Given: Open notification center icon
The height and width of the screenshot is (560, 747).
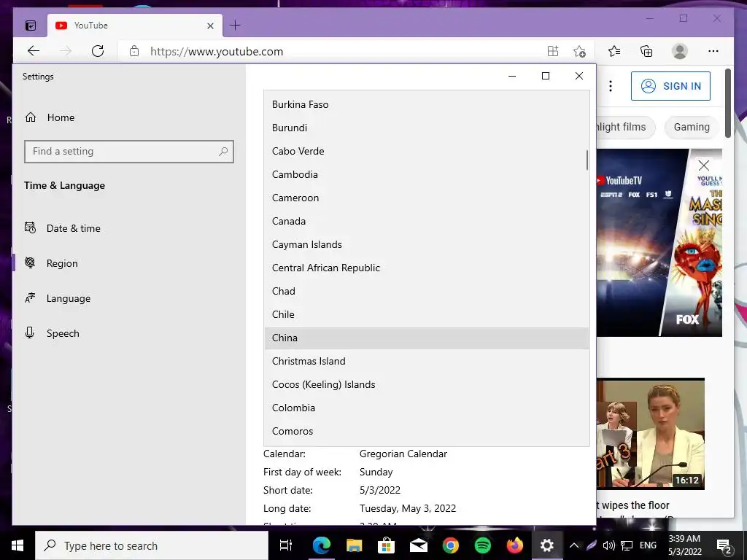Looking at the screenshot, I should click(724, 545).
